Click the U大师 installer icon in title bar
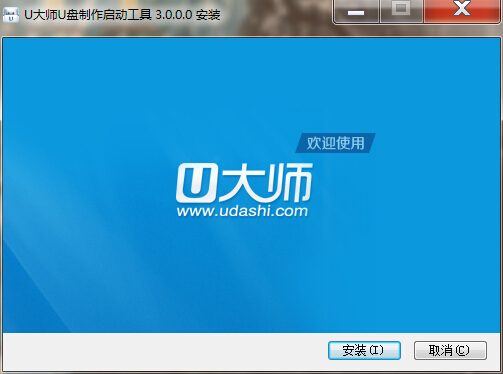 (11, 14)
